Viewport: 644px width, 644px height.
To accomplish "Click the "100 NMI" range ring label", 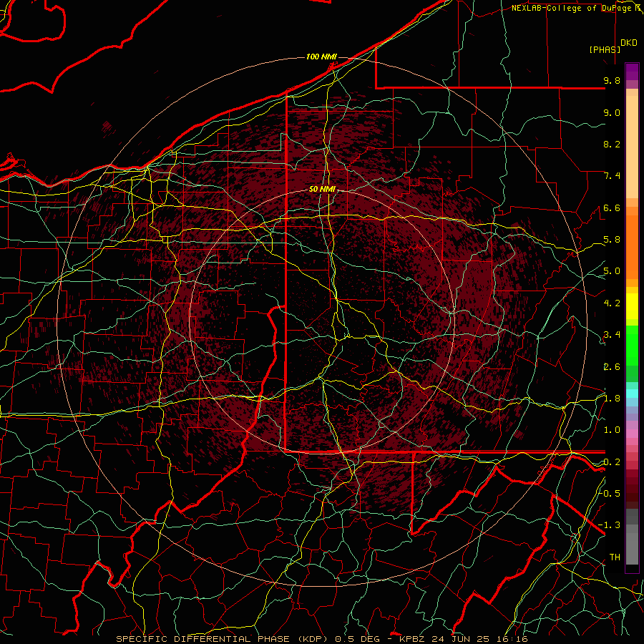I will (321, 57).
